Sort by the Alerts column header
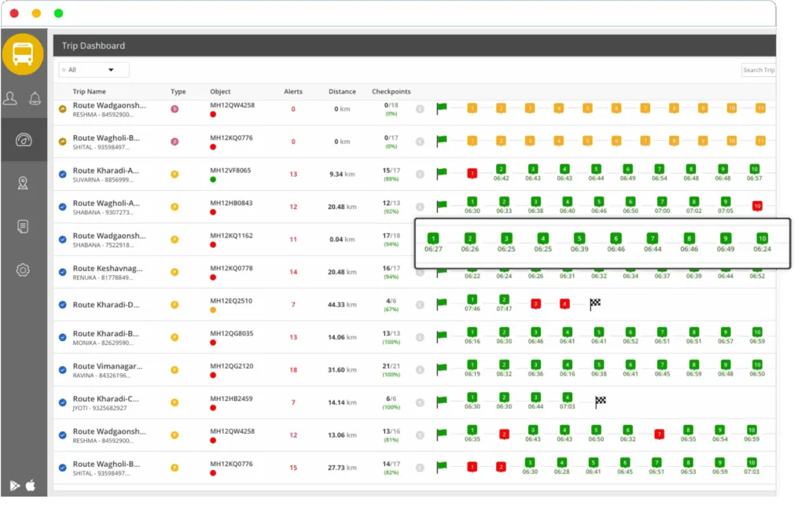 [x=293, y=92]
